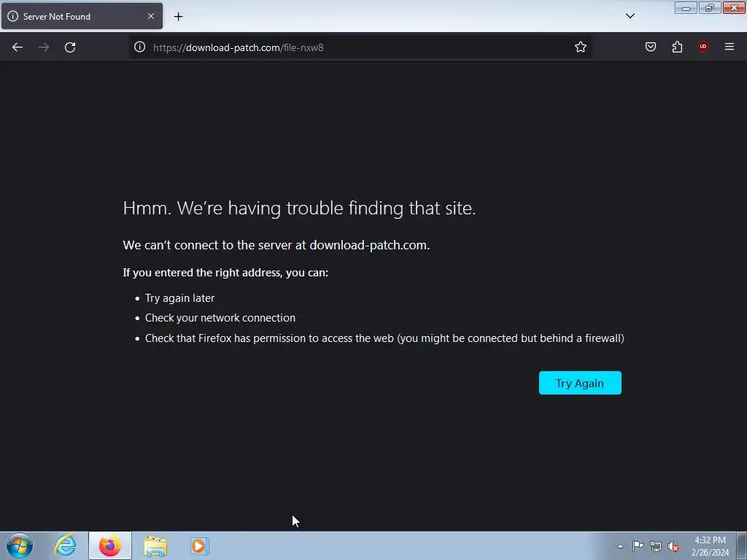Click the "Check your network connection" bullet
Screen dimensions: 747x560
(x=220, y=318)
